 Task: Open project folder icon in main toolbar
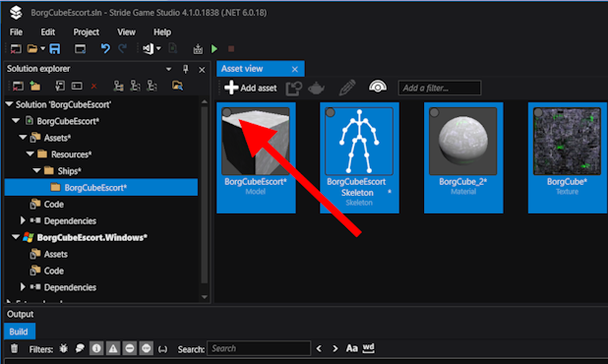pyautogui.click(x=32, y=49)
